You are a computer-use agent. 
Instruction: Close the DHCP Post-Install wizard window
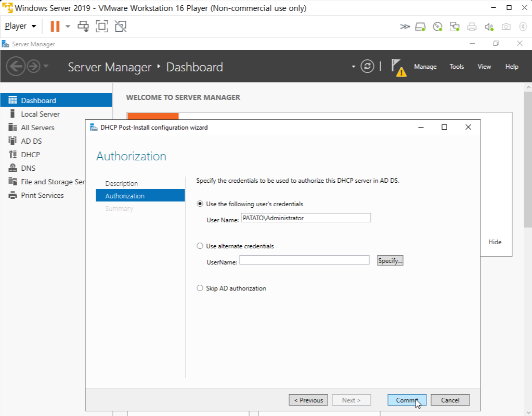(468, 127)
